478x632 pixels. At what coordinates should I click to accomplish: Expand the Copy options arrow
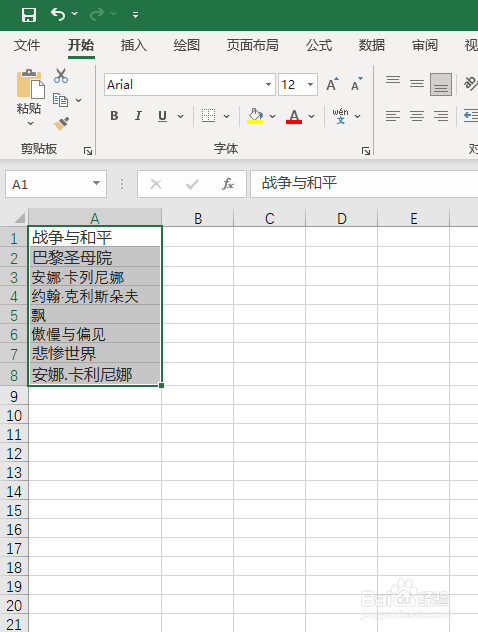click(79, 100)
